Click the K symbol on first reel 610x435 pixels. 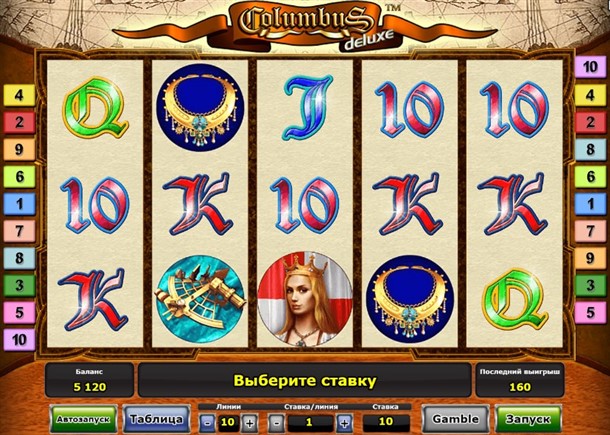point(93,298)
